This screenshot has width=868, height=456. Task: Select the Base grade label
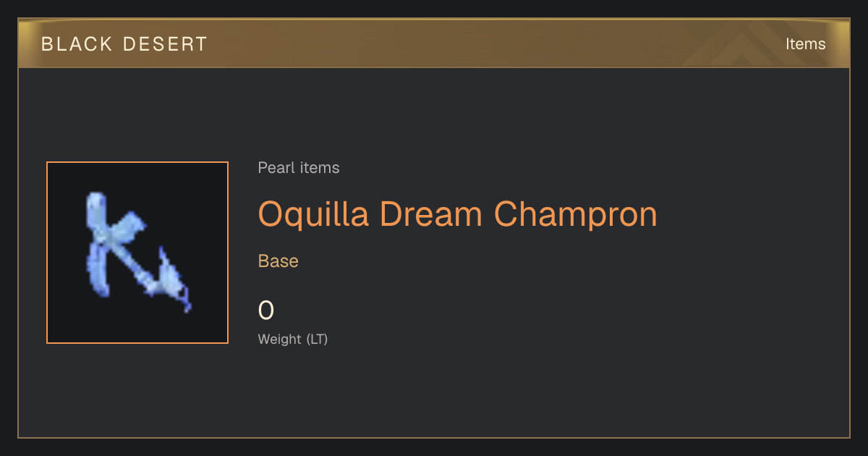[278, 261]
